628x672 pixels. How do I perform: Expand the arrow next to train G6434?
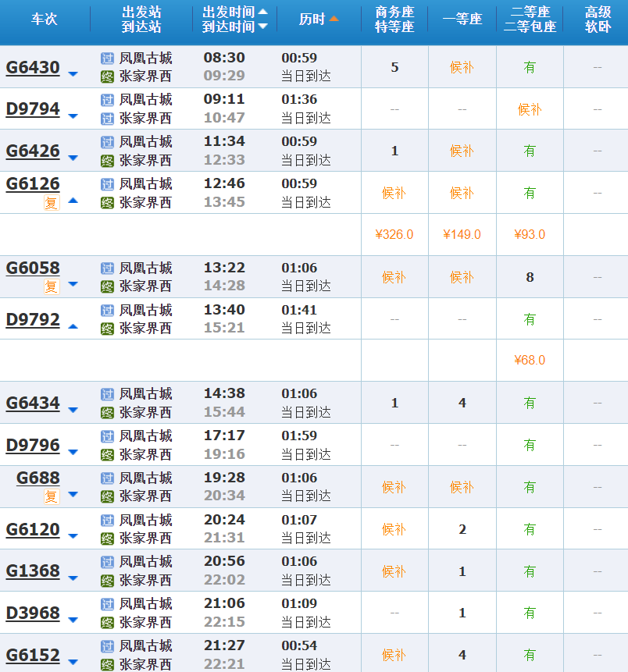coord(73,410)
